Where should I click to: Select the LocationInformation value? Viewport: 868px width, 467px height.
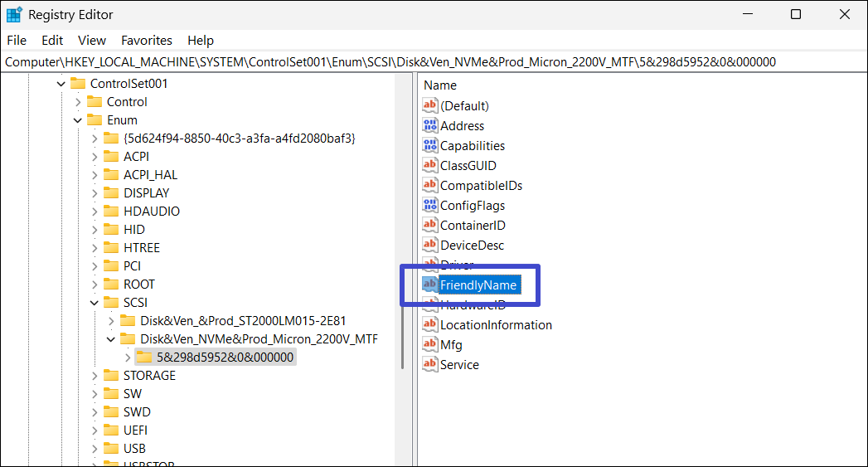click(495, 325)
